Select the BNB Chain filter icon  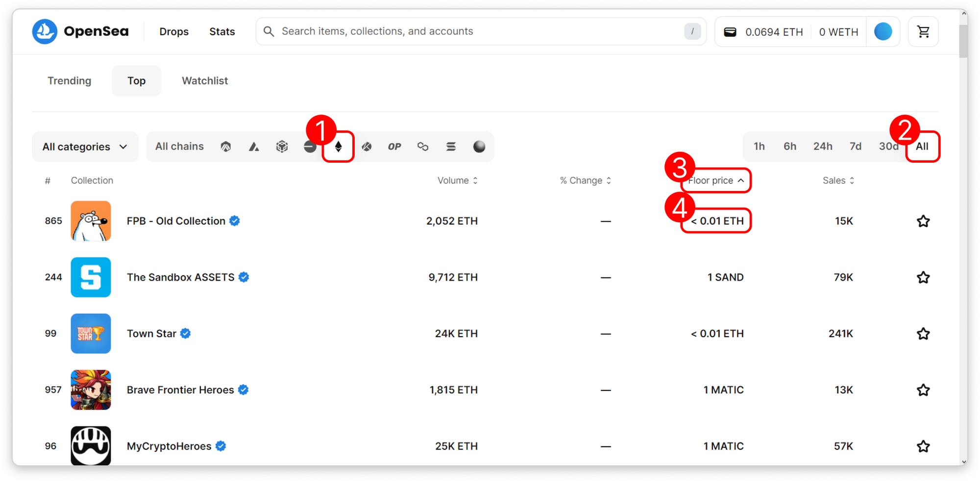[x=282, y=146]
